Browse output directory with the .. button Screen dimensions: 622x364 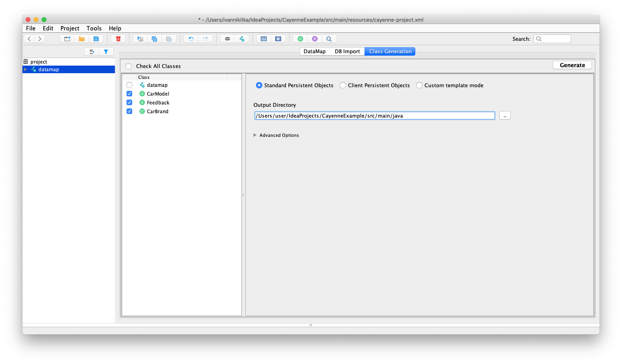coord(505,115)
